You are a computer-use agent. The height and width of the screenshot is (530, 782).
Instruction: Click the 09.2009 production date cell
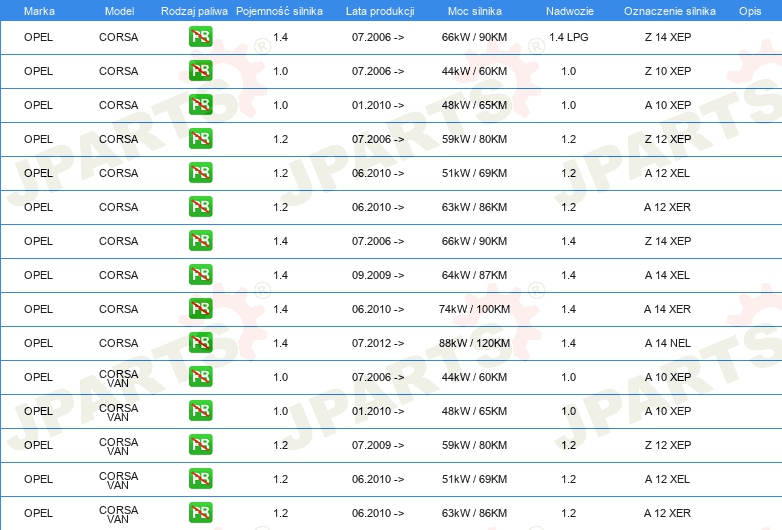coord(378,275)
